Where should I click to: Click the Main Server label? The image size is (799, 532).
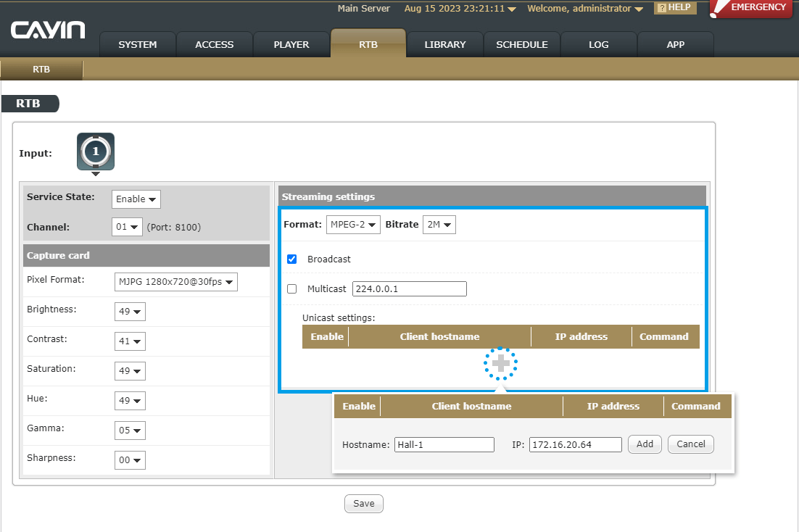pos(364,9)
